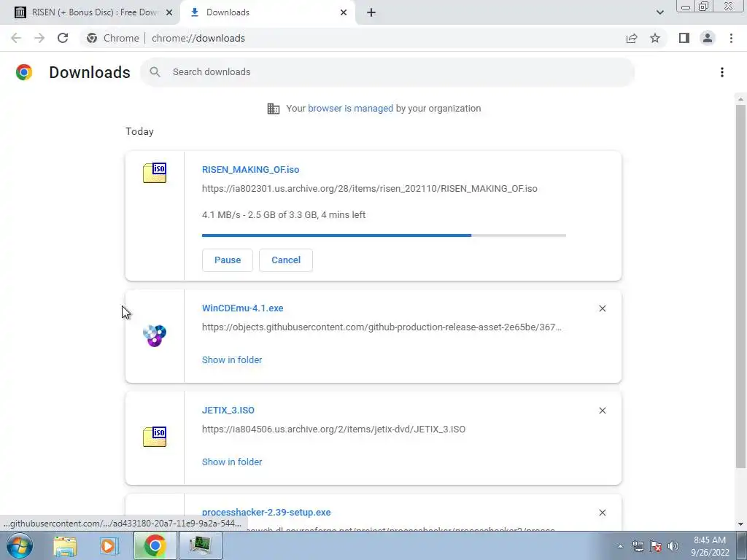Screen dimensions: 747x560
Task: Show WinCDEmu-4.1.exe in folder
Action: pos(232,360)
